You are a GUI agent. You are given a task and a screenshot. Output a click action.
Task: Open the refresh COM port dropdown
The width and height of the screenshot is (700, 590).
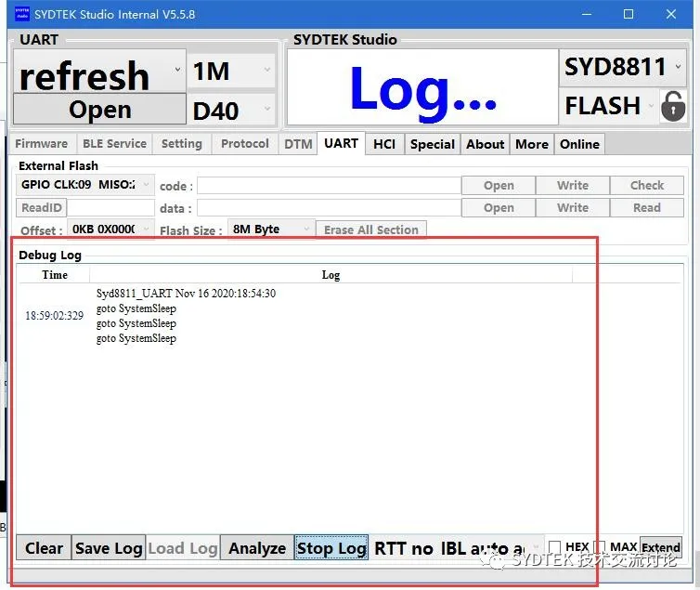pyautogui.click(x=99, y=71)
